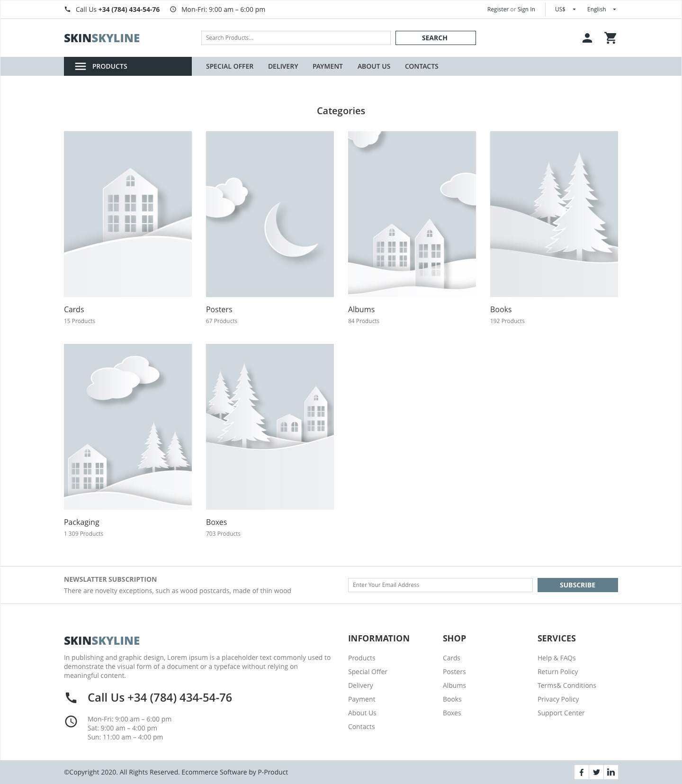Open the LinkedIn social icon
Screen dimensions: 682x784
[611, 772]
